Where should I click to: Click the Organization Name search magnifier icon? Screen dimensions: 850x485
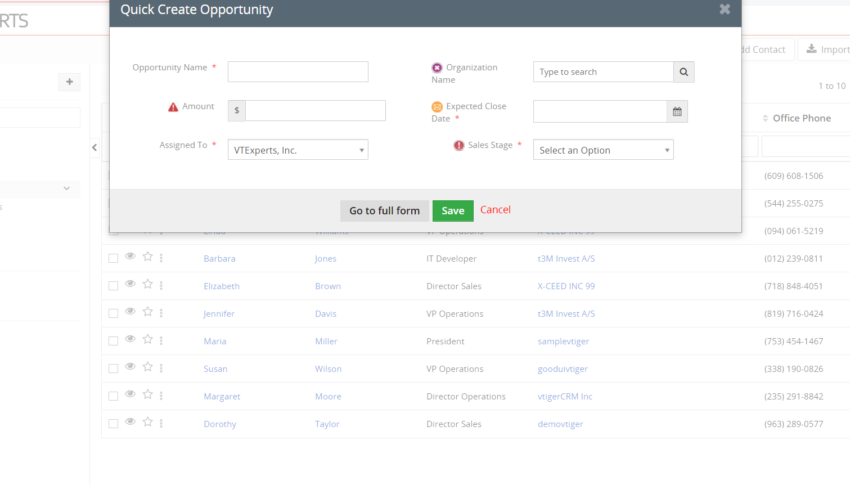click(684, 72)
